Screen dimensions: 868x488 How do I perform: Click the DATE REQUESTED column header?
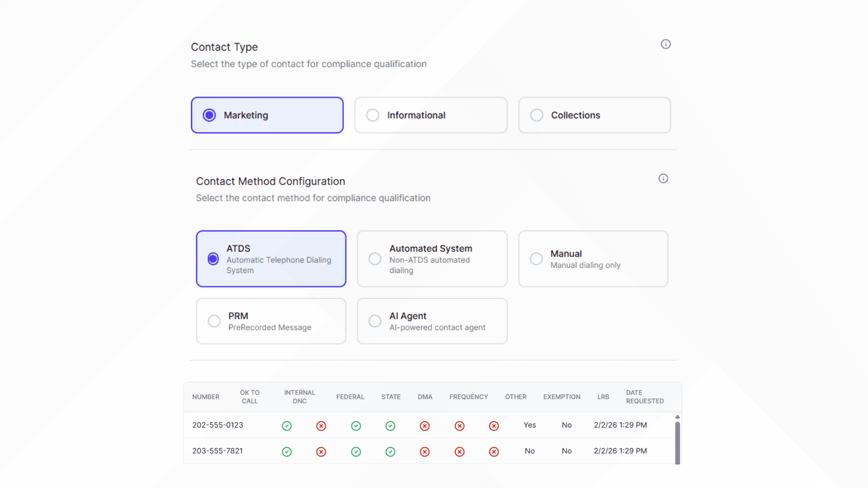click(x=645, y=397)
